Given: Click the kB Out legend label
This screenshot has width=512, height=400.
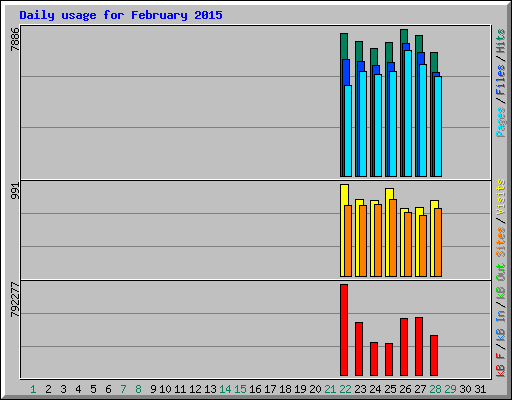Looking at the screenshot, I should tap(501, 282).
